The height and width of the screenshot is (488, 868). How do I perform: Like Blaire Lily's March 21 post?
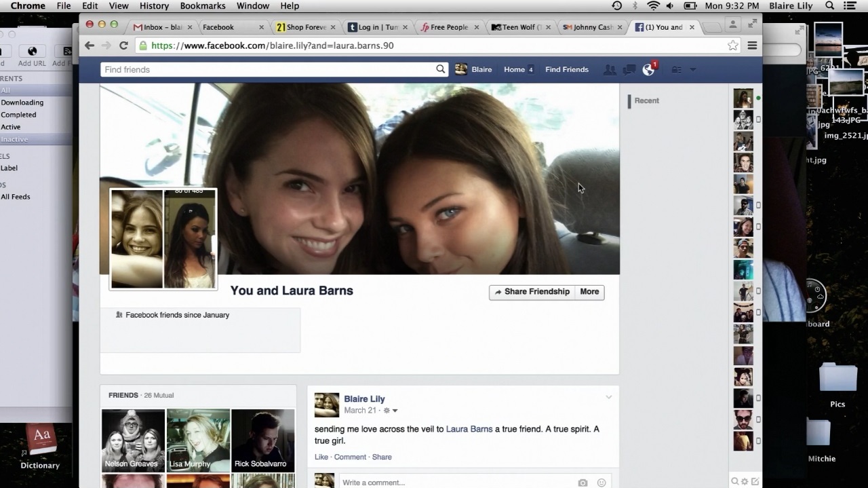point(321,457)
